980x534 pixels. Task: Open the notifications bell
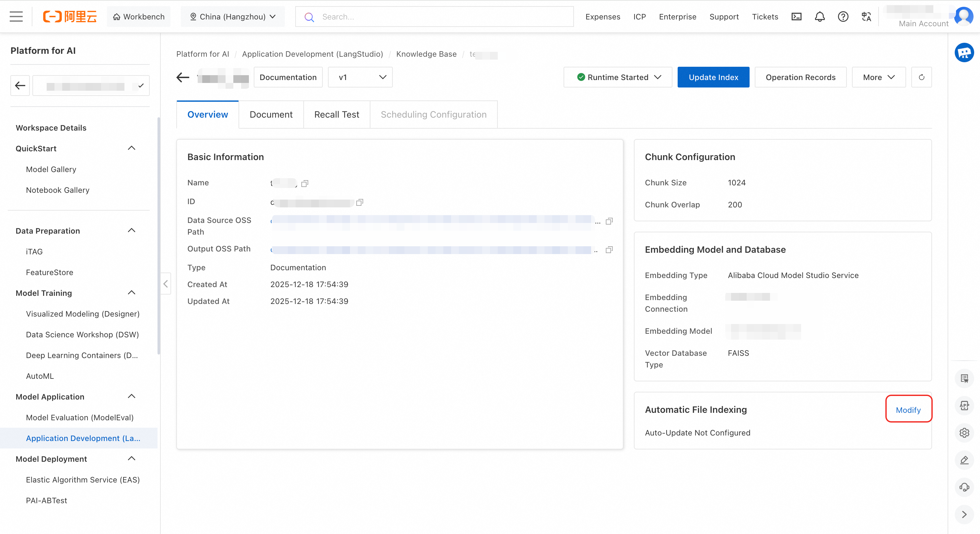(820, 17)
